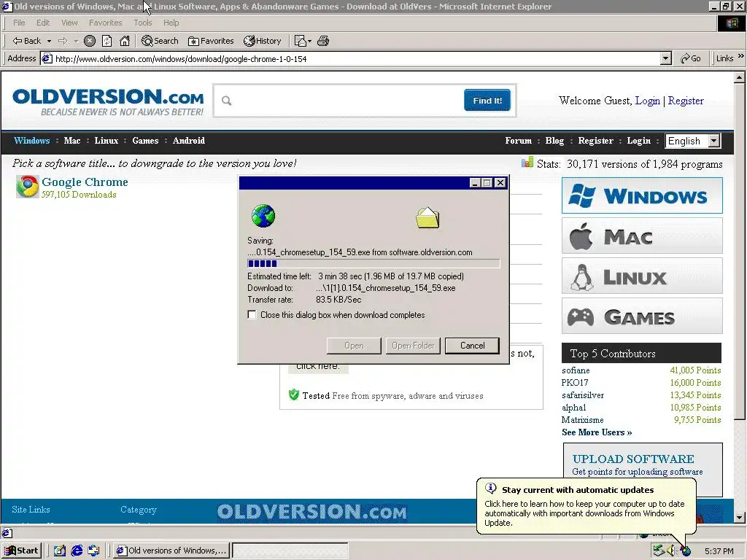Screen dimensions: 747x560
Task: Select the Mac navigation tab
Action: (x=72, y=141)
